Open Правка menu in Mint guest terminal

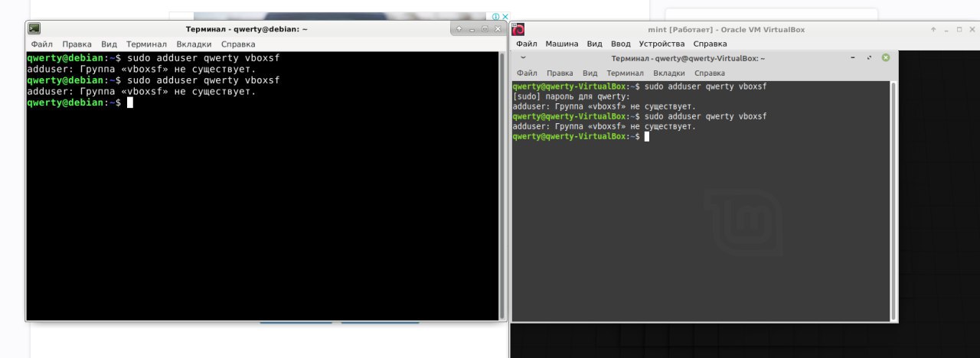click(x=560, y=73)
